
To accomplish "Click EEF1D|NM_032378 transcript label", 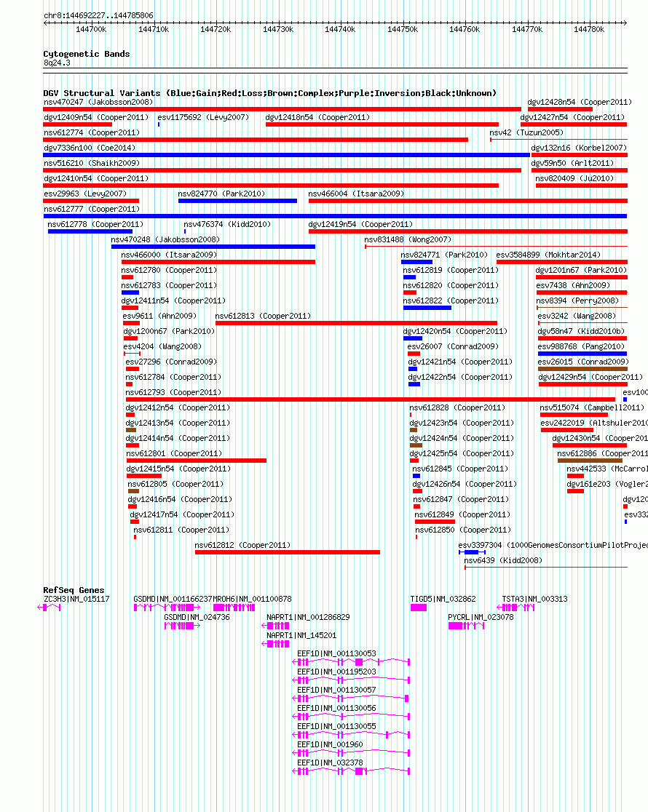I will pos(331,763).
